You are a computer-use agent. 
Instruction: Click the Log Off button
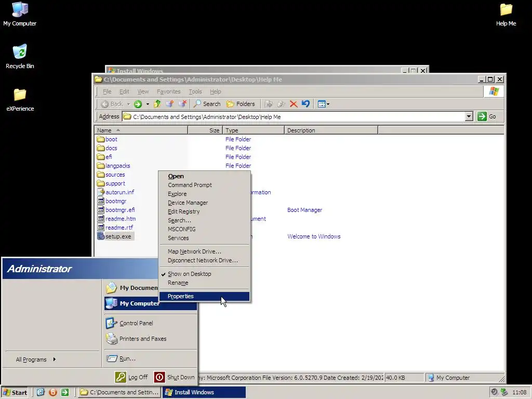131,377
